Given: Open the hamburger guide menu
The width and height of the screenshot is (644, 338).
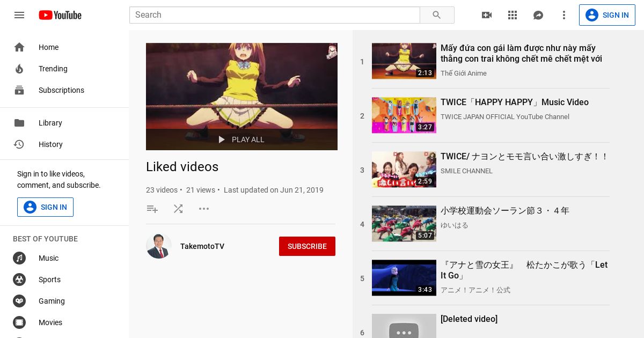Looking at the screenshot, I should pyautogui.click(x=19, y=15).
